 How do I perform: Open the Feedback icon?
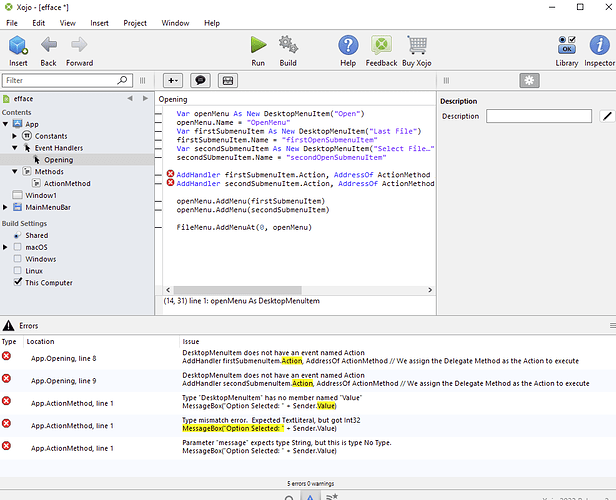tap(381, 45)
